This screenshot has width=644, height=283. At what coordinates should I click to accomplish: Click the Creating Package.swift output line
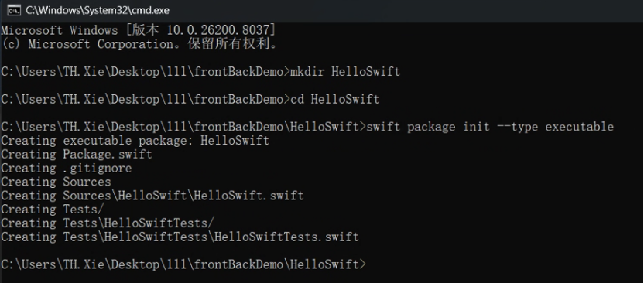pyautogui.click(x=77, y=154)
